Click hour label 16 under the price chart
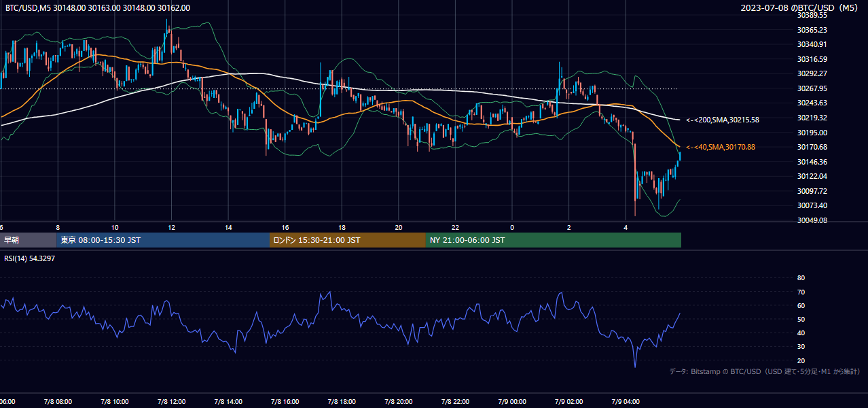The height and width of the screenshot is (408, 868). 285,227
